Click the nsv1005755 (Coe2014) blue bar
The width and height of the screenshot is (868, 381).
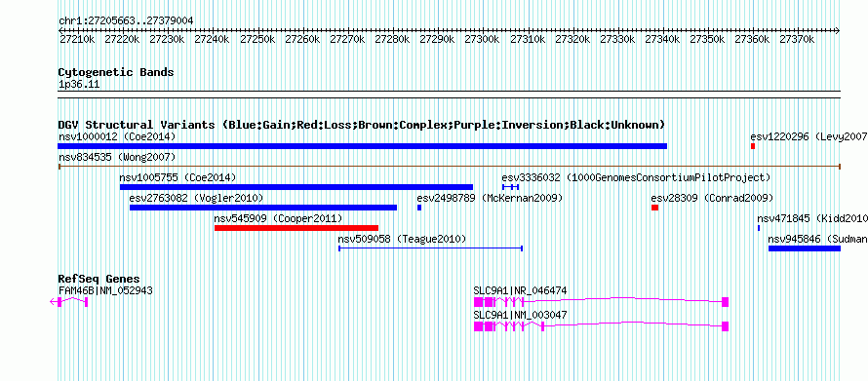(296, 187)
